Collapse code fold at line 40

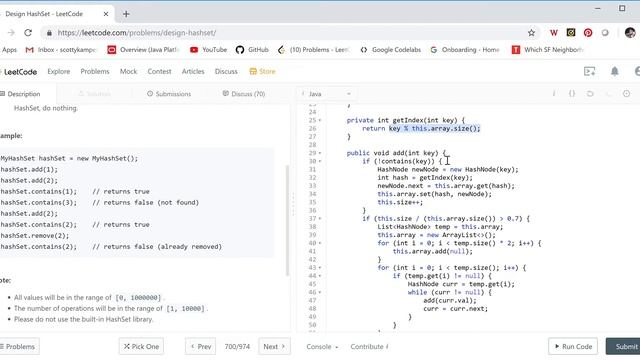pos(320,243)
